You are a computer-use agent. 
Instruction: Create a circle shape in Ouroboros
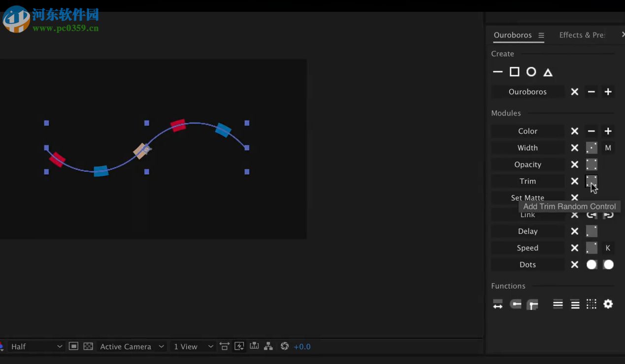pos(531,72)
